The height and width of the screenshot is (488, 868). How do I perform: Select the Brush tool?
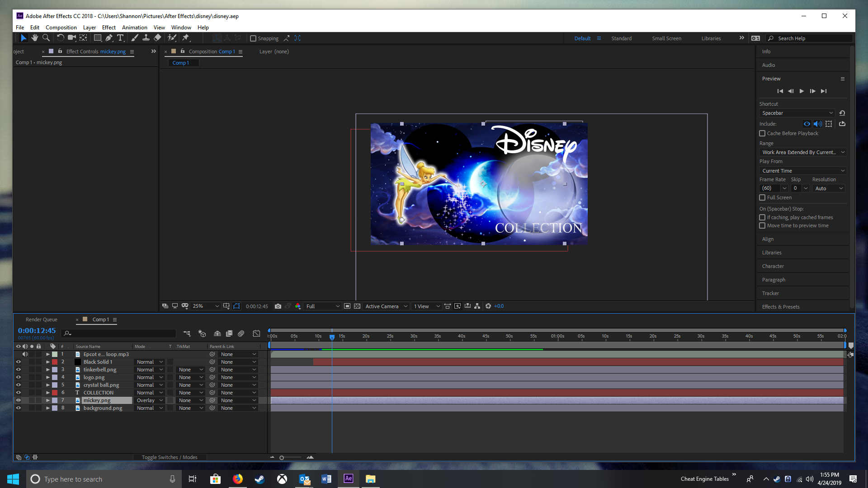(135, 38)
